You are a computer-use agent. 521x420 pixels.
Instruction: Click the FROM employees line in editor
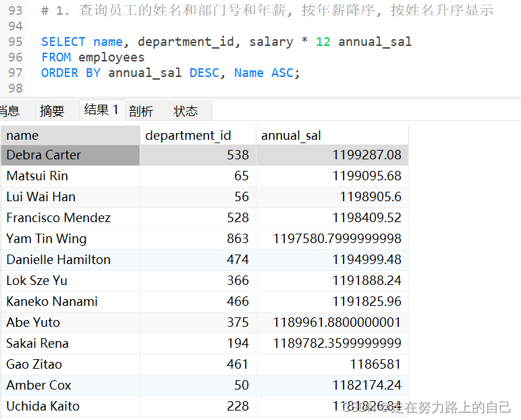(x=93, y=57)
